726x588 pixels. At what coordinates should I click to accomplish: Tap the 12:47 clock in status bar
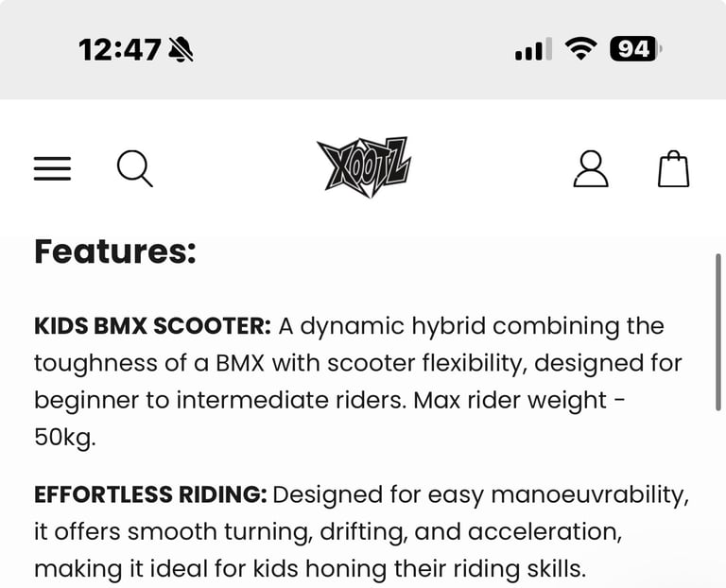pos(120,49)
